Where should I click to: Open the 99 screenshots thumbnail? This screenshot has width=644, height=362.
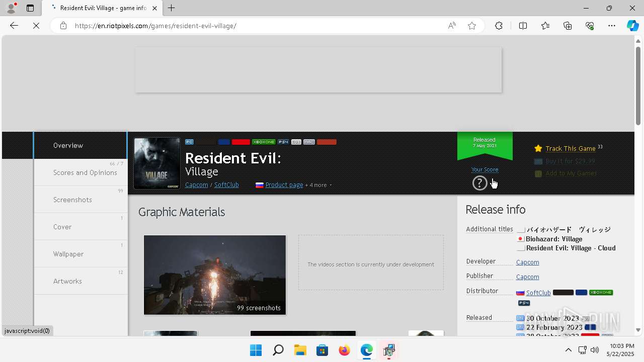[215, 275]
